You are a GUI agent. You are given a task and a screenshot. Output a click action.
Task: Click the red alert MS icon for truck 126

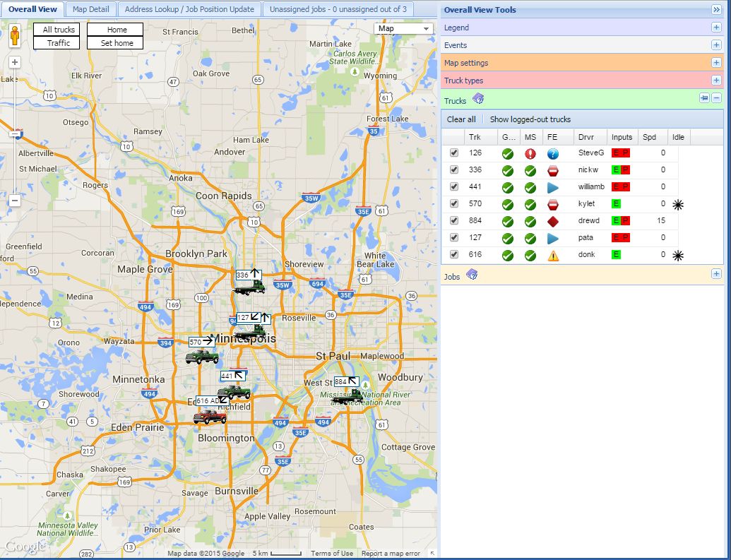point(530,153)
